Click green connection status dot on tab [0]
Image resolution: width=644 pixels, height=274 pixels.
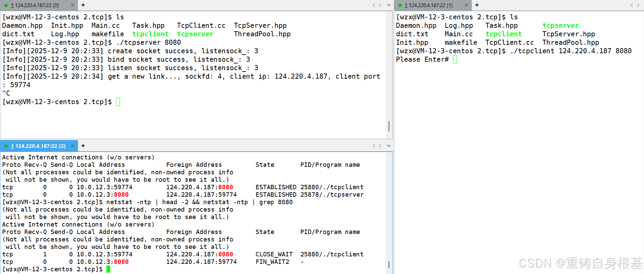6,5
